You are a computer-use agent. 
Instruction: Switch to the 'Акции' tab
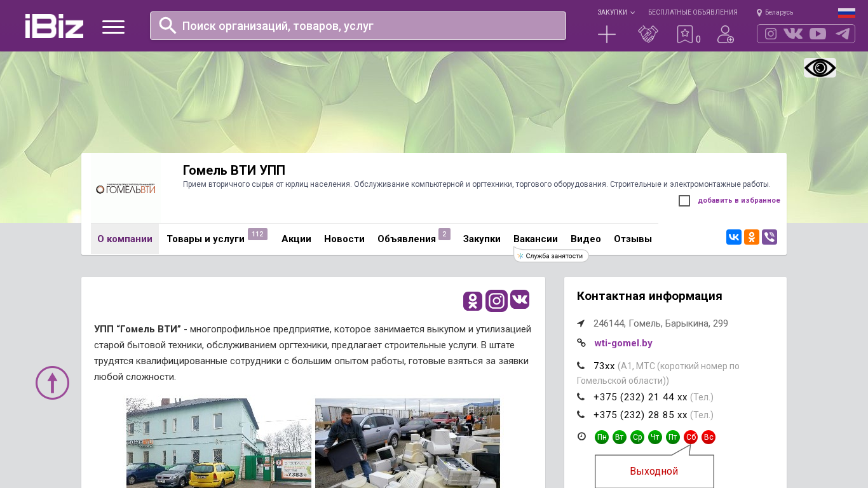296,239
